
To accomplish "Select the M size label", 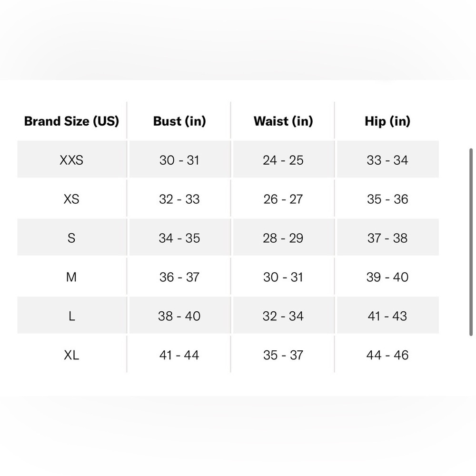I will pos(71,277).
